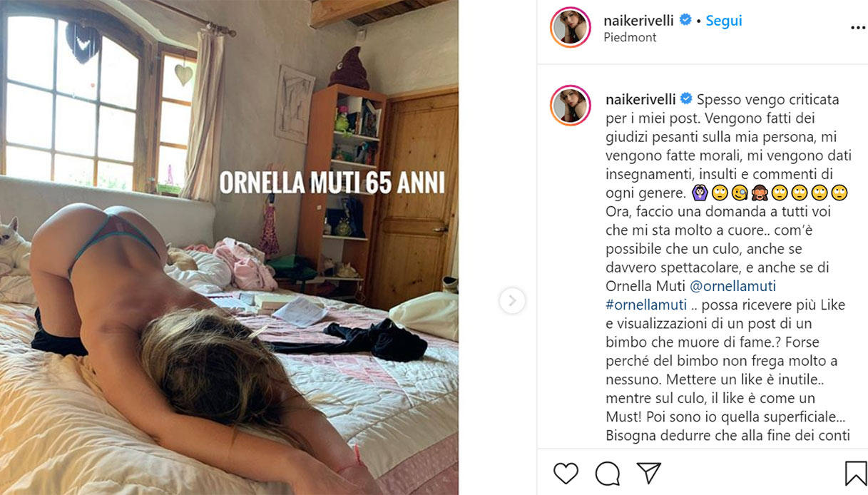
Task: Go to next photo with arrow
Action: 512,301
